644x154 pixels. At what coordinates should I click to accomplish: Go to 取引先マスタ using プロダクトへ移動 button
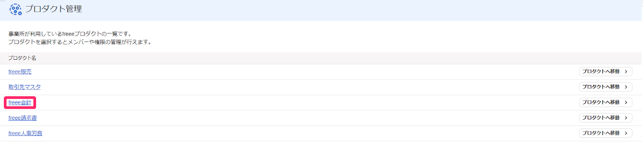coord(605,87)
